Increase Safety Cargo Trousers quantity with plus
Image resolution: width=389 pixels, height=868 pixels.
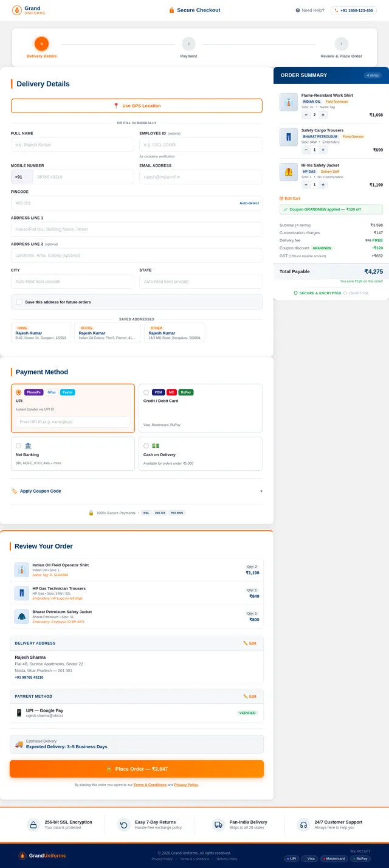point(323,150)
